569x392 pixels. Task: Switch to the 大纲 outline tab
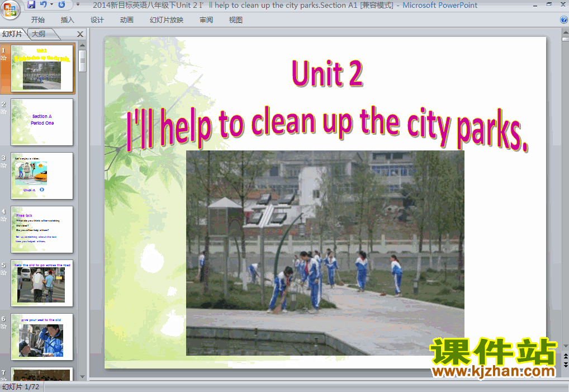[x=39, y=34]
